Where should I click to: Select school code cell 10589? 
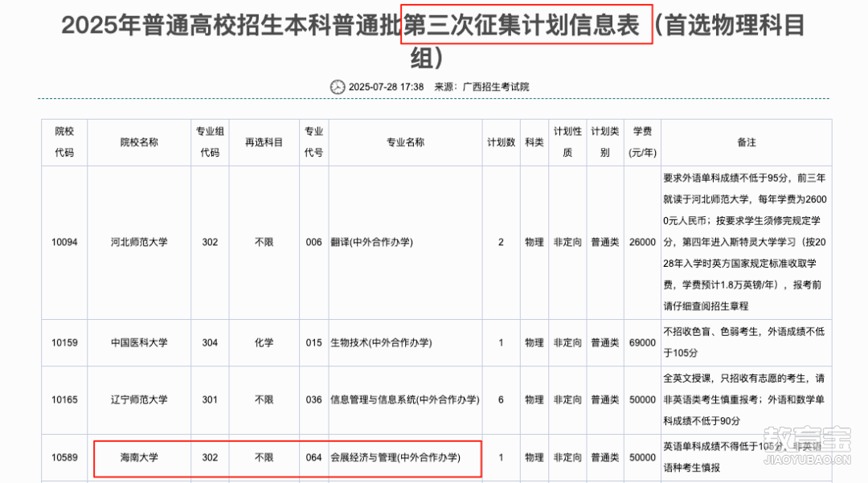coord(64,457)
